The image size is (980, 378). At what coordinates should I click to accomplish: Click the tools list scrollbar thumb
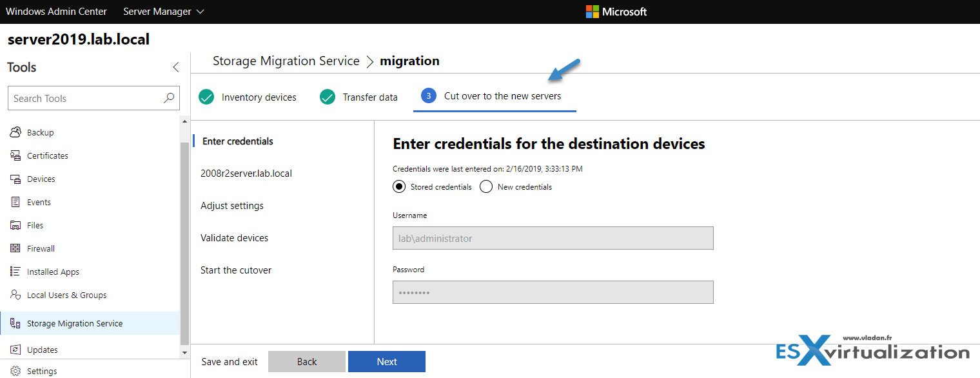[x=185, y=244]
